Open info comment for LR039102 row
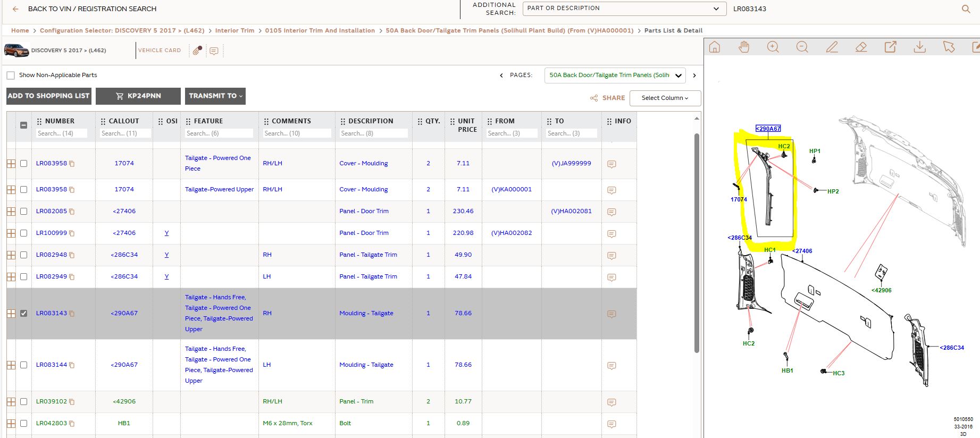The image size is (980, 438). point(612,402)
